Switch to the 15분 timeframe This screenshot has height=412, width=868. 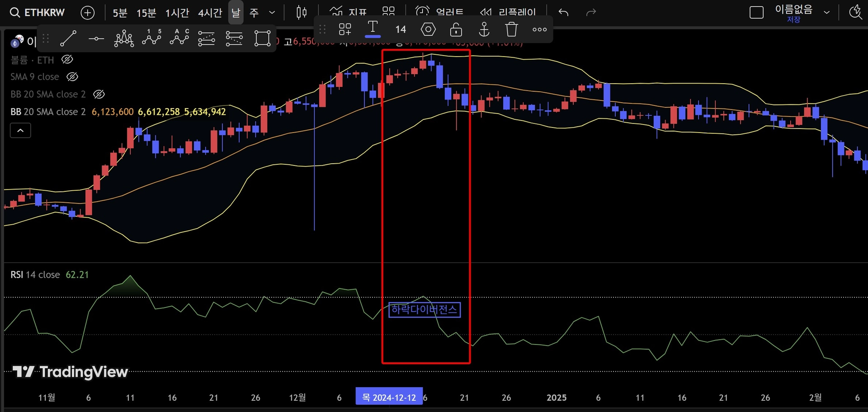point(146,13)
